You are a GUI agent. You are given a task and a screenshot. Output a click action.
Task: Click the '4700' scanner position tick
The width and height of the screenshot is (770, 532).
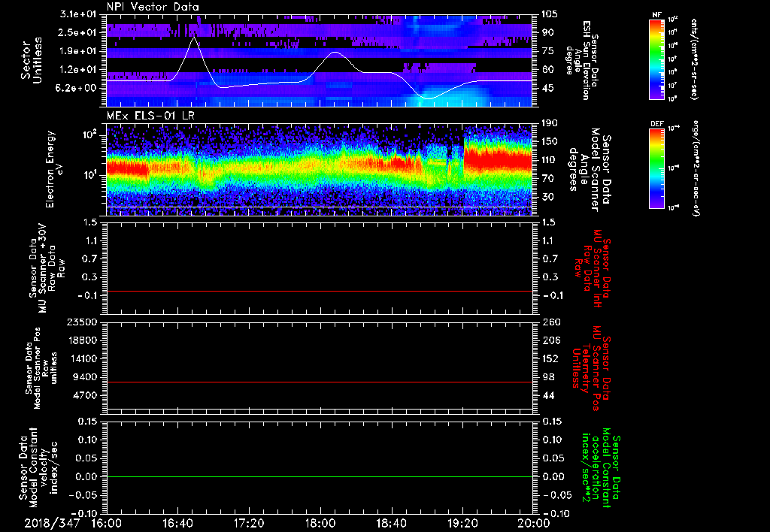point(86,395)
